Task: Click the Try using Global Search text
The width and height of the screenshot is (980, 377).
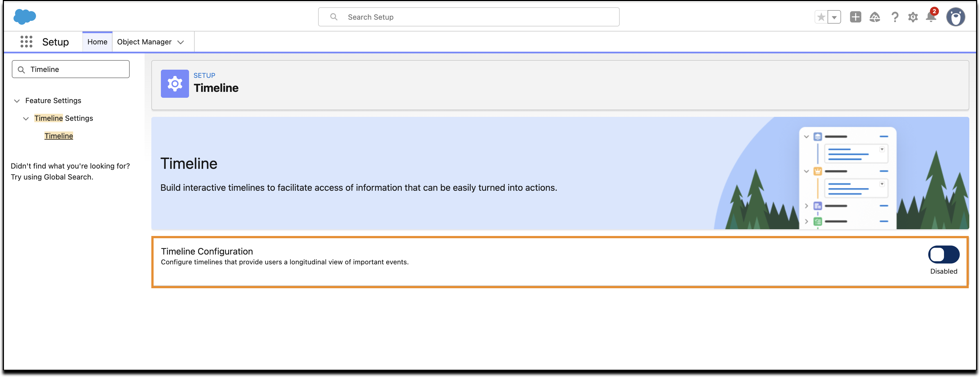Action: click(x=52, y=177)
